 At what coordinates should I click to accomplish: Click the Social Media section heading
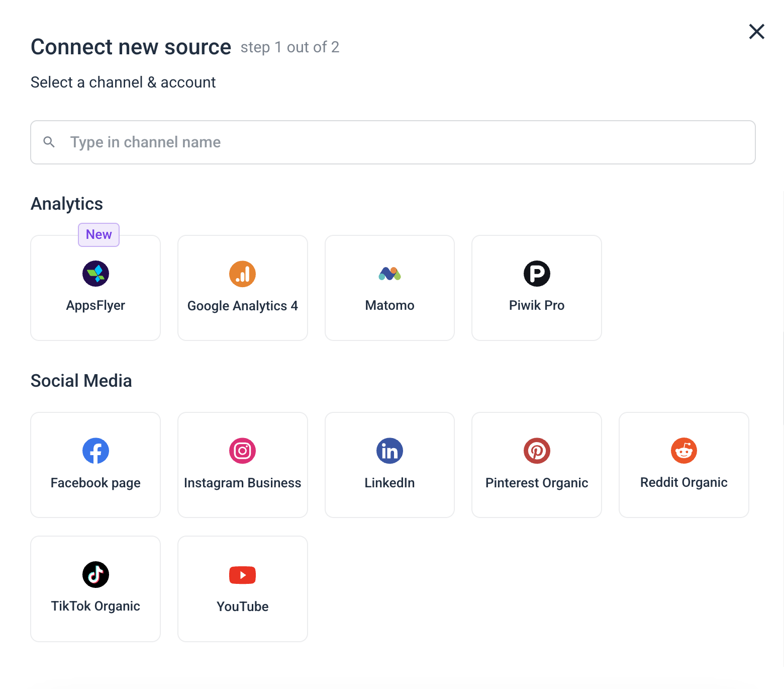(x=81, y=381)
